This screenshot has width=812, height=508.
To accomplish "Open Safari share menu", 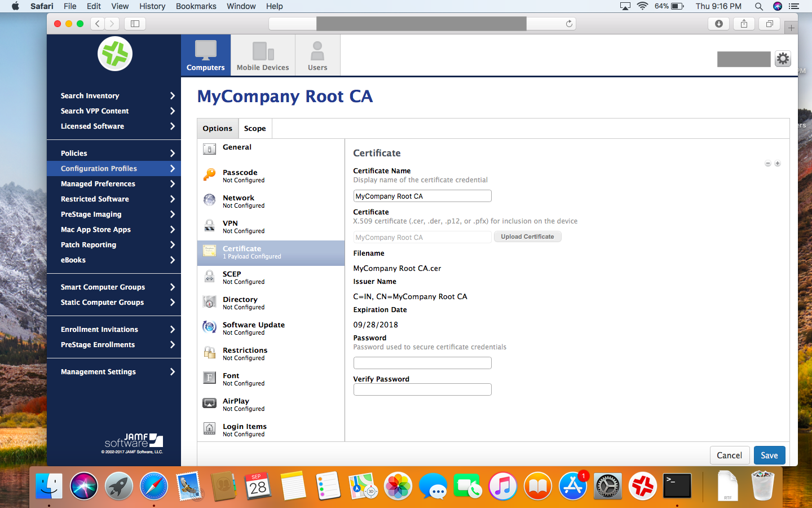I will tap(744, 24).
